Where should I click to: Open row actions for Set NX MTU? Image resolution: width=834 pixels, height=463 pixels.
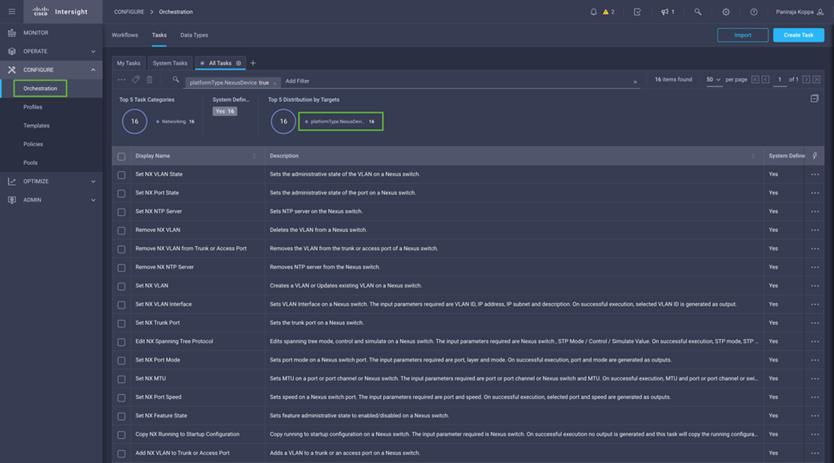pos(814,379)
